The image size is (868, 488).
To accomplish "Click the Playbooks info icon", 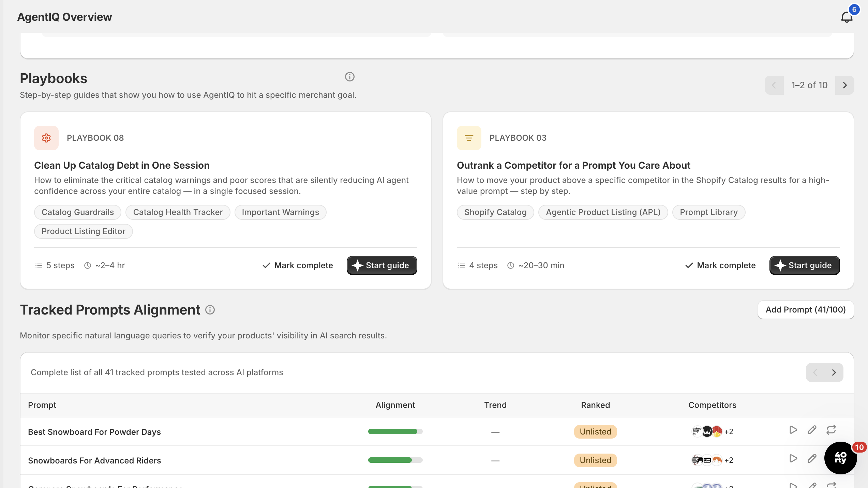I will tap(349, 77).
